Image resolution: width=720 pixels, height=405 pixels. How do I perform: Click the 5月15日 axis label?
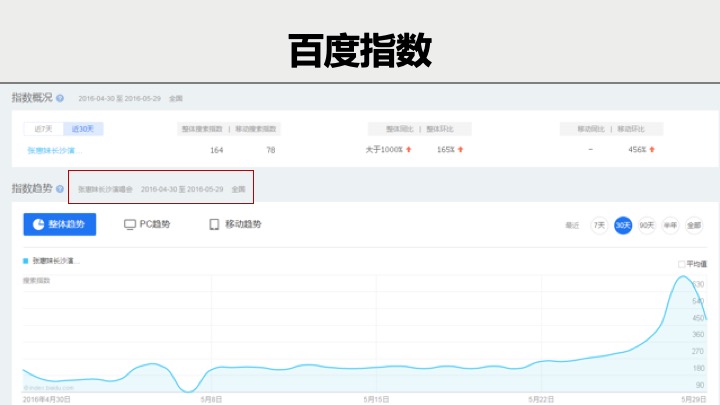[x=376, y=399]
